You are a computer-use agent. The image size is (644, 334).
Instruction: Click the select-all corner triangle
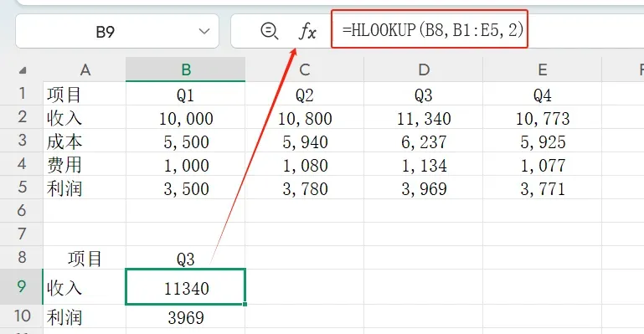pos(23,70)
